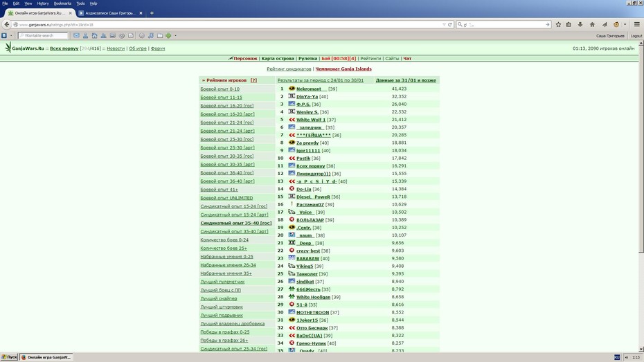This screenshot has width=644, height=362.
Task: Click the VK toolbar music note icon
Action: 151,36
